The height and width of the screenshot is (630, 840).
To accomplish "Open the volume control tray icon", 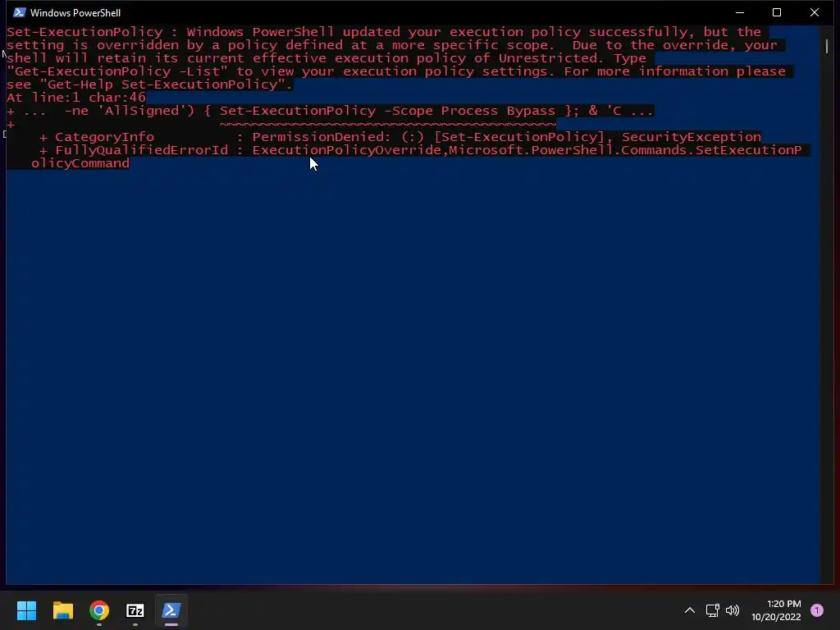I will 733,610.
